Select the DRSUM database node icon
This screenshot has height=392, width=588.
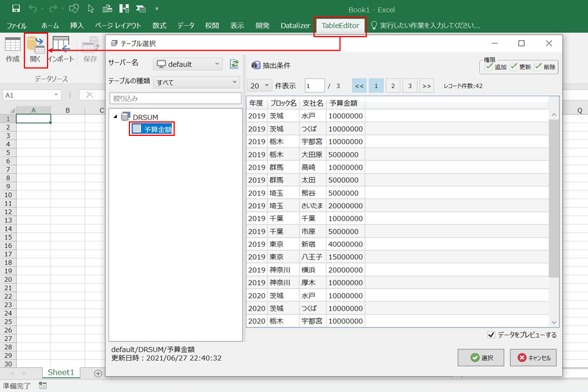point(126,117)
